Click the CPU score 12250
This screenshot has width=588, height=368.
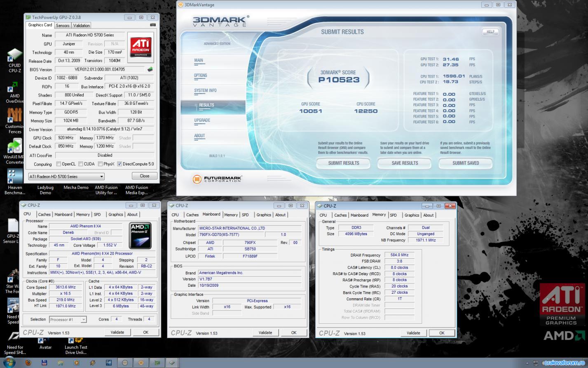366,111
